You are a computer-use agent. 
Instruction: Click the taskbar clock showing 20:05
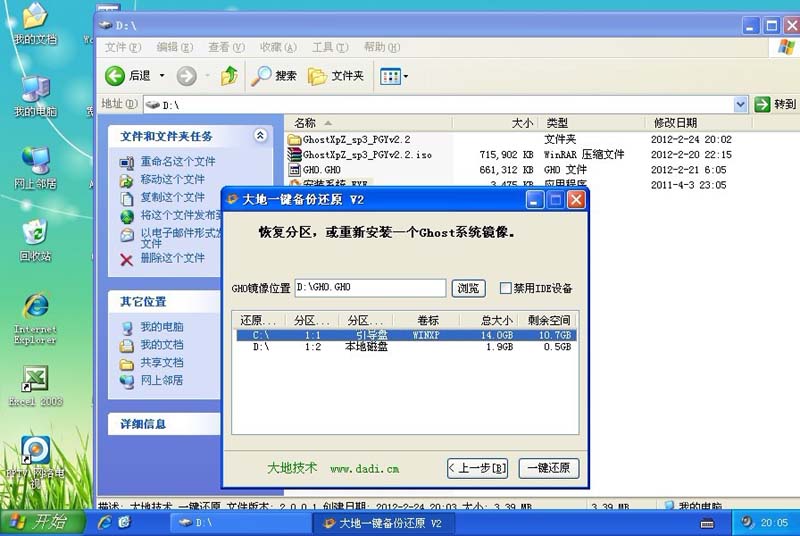tap(774, 523)
